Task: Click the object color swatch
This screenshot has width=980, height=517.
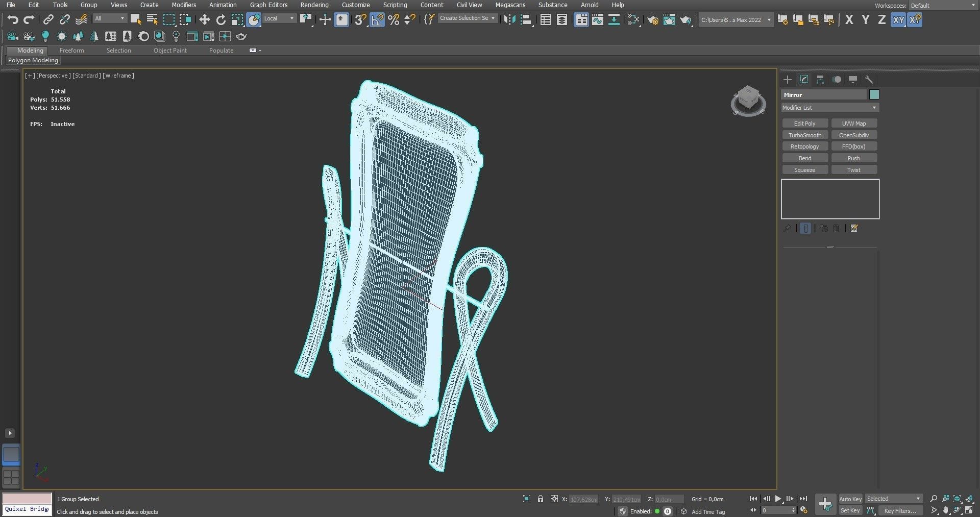Action: (x=874, y=95)
